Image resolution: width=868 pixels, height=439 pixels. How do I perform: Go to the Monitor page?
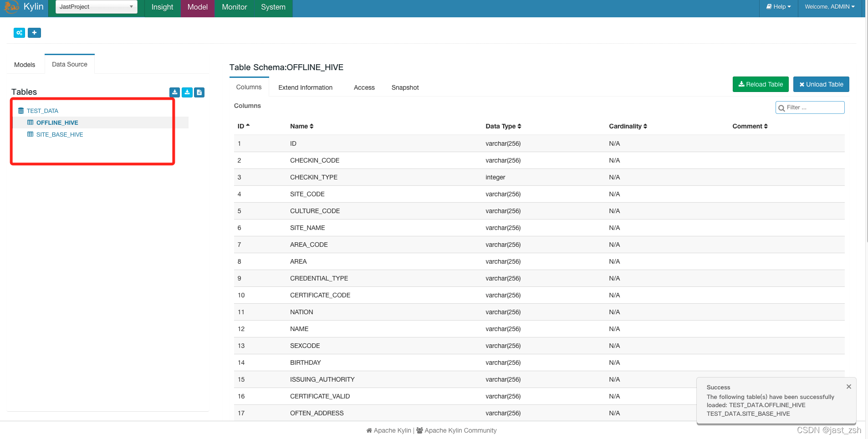click(235, 7)
